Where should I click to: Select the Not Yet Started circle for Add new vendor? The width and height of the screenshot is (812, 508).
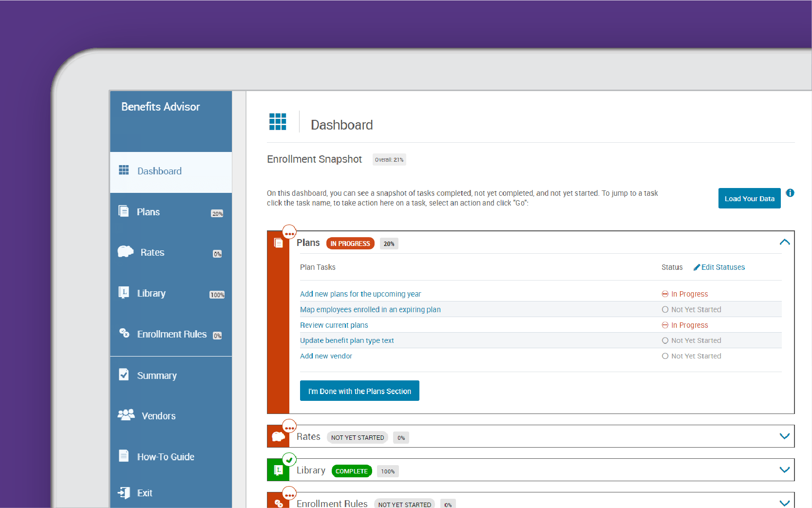click(665, 357)
